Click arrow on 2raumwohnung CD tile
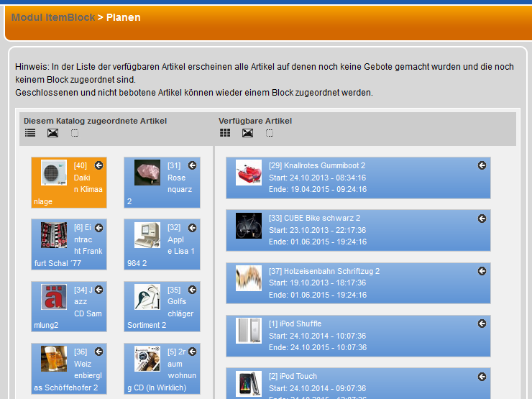Viewport: 532px width, 399px height. click(x=193, y=352)
